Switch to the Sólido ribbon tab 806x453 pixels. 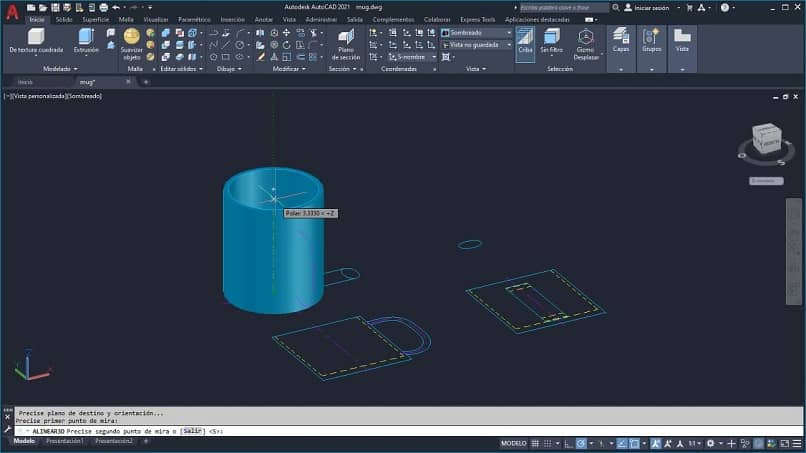click(x=64, y=19)
